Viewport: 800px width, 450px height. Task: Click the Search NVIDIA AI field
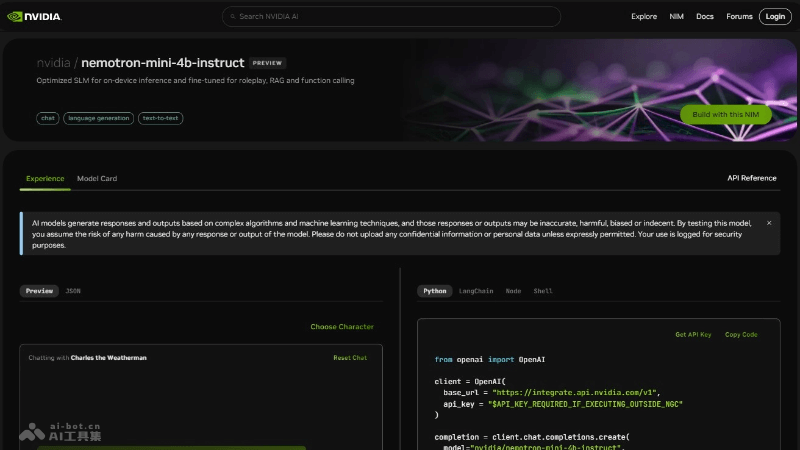400,17
